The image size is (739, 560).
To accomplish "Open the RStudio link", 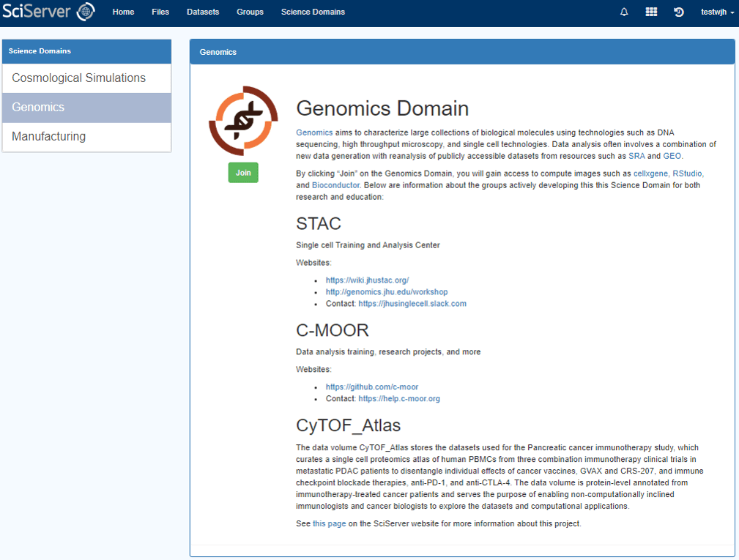I will pyautogui.click(x=687, y=173).
